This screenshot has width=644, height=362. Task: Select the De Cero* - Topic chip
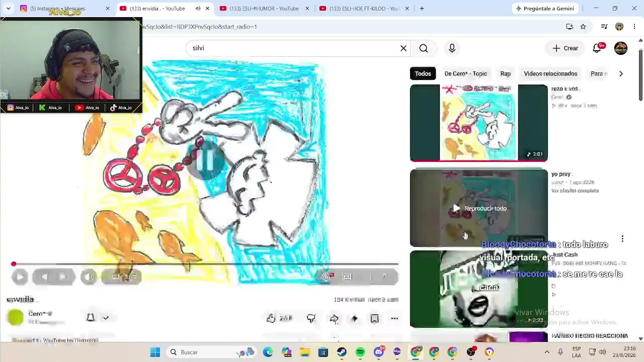(465, 74)
